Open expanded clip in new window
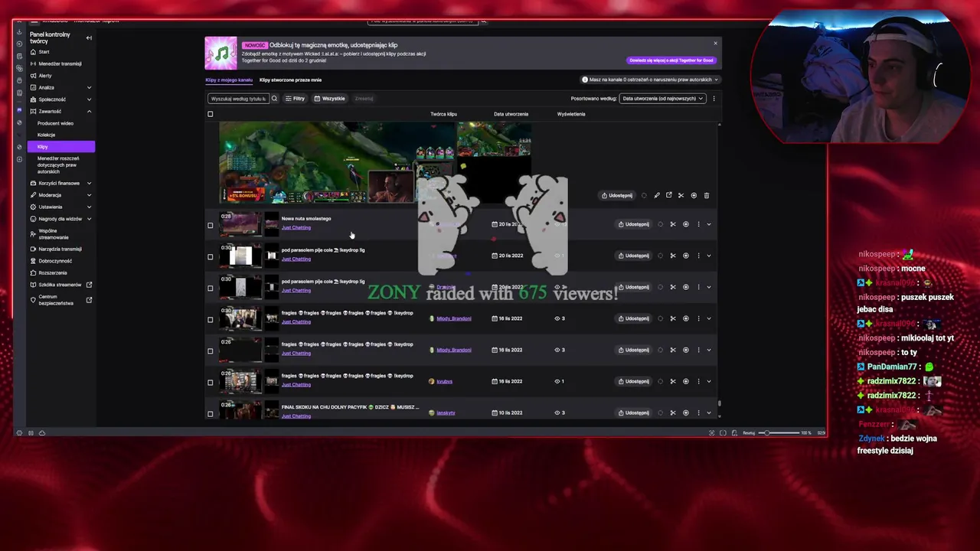 [668, 195]
